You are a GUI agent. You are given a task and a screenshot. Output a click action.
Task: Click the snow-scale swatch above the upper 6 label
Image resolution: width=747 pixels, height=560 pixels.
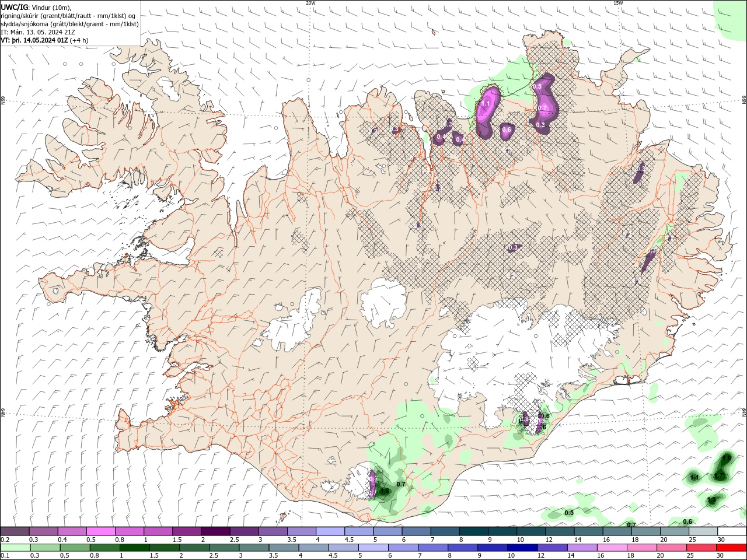click(417, 531)
